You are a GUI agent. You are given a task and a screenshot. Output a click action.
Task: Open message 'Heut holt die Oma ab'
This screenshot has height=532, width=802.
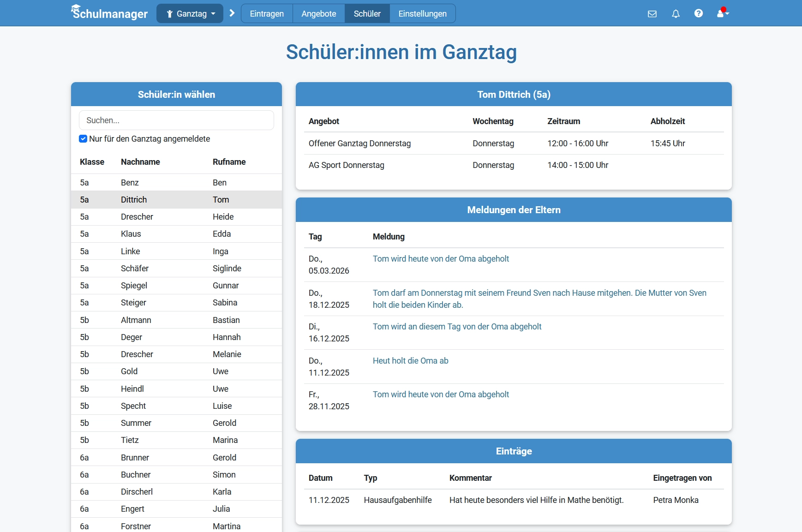(x=411, y=361)
